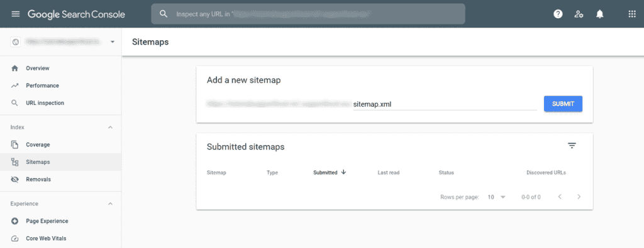Focus the Inspect any URL search field
Screen dimensions: 644x248
click(x=308, y=14)
